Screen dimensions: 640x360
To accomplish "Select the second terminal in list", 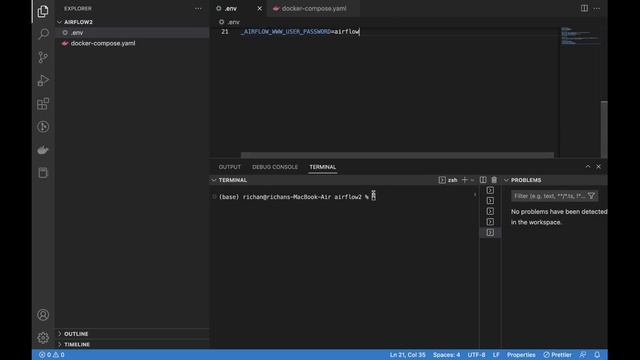I will coord(490,201).
